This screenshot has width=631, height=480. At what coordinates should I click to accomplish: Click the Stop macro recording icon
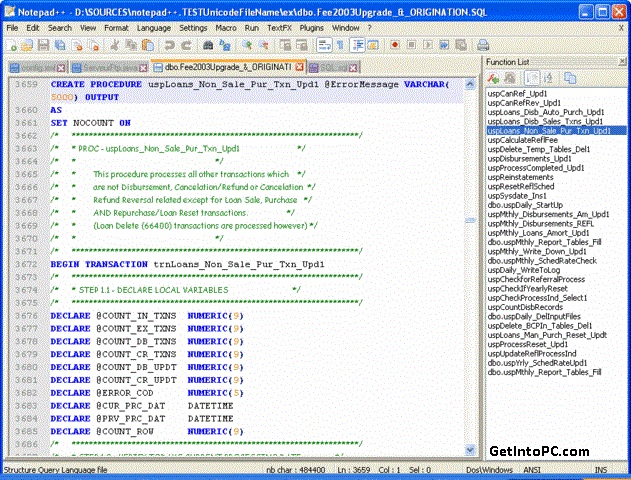coord(411,45)
